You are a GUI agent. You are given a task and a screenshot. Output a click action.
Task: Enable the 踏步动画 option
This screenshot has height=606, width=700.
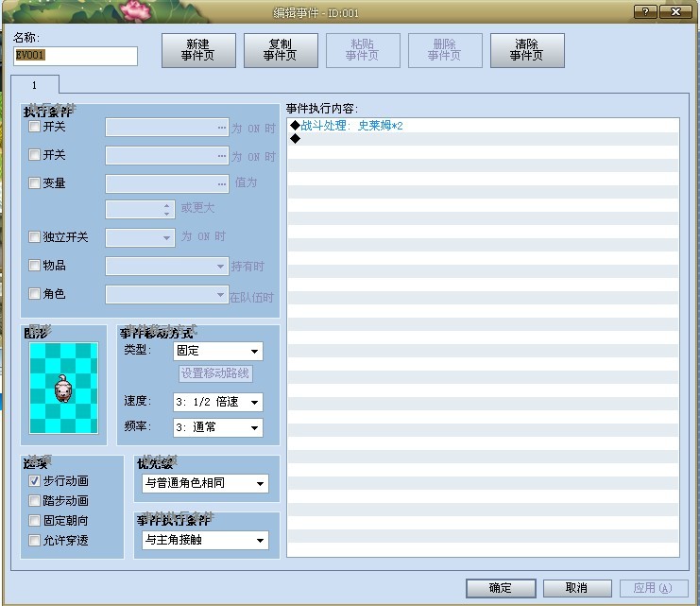34,500
